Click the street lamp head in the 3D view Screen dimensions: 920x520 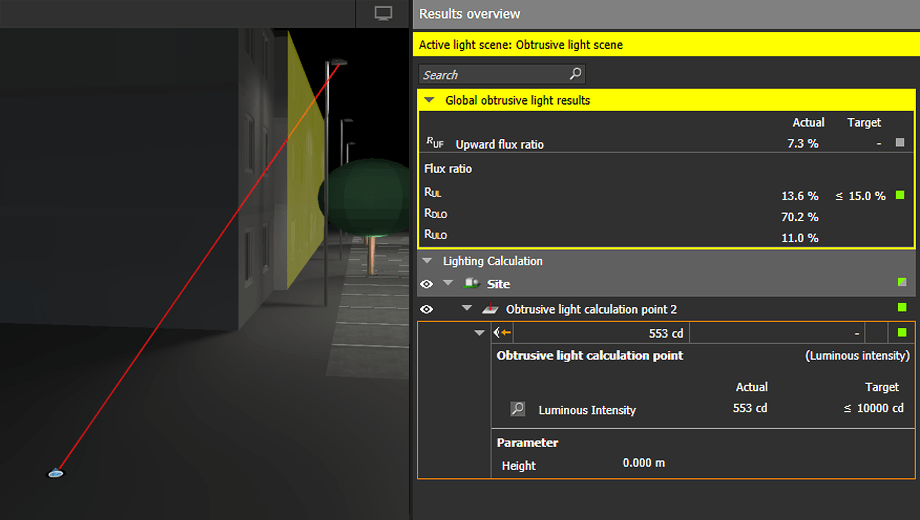click(x=340, y=62)
